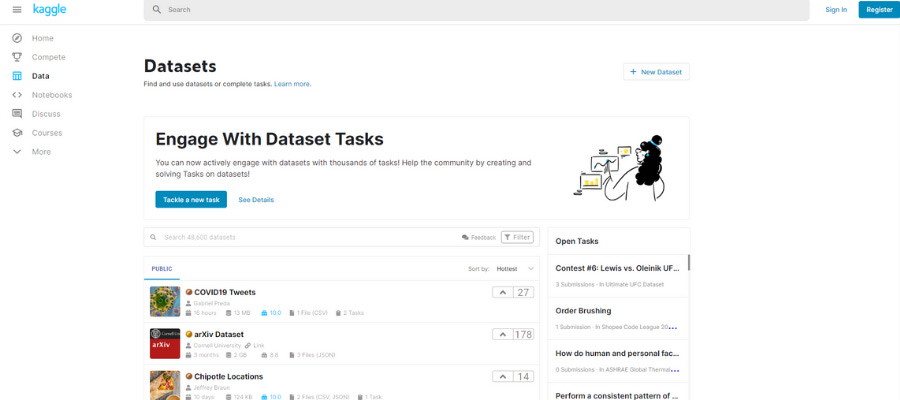Click the Compete trophy icon
This screenshot has height=400, width=900.
click(x=17, y=57)
